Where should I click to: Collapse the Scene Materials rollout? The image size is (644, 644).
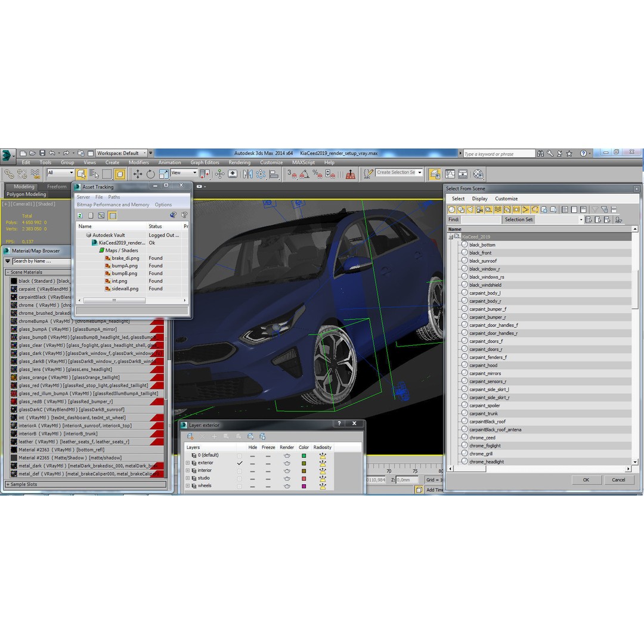[8, 273]
